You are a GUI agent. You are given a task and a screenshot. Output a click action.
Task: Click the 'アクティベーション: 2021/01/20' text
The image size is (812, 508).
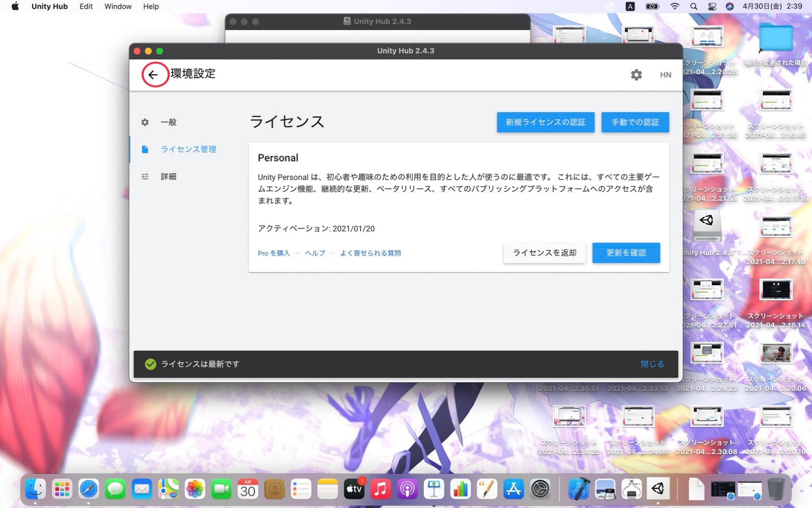click(316, 228)
